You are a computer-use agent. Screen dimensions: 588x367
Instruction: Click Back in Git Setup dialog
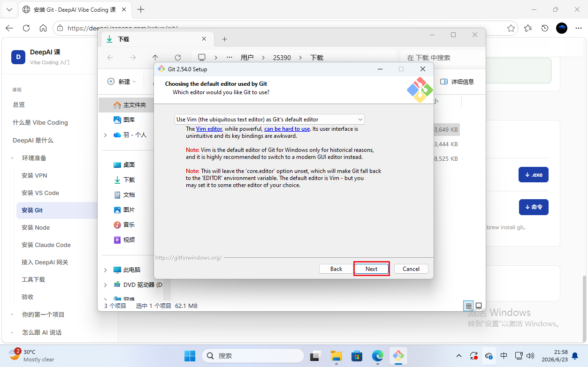tap(336, 269)
